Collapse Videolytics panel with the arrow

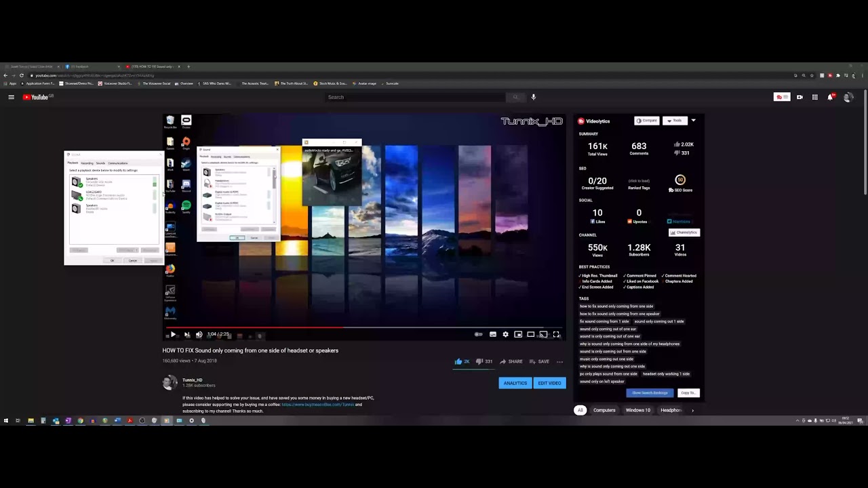click(693, 121)
